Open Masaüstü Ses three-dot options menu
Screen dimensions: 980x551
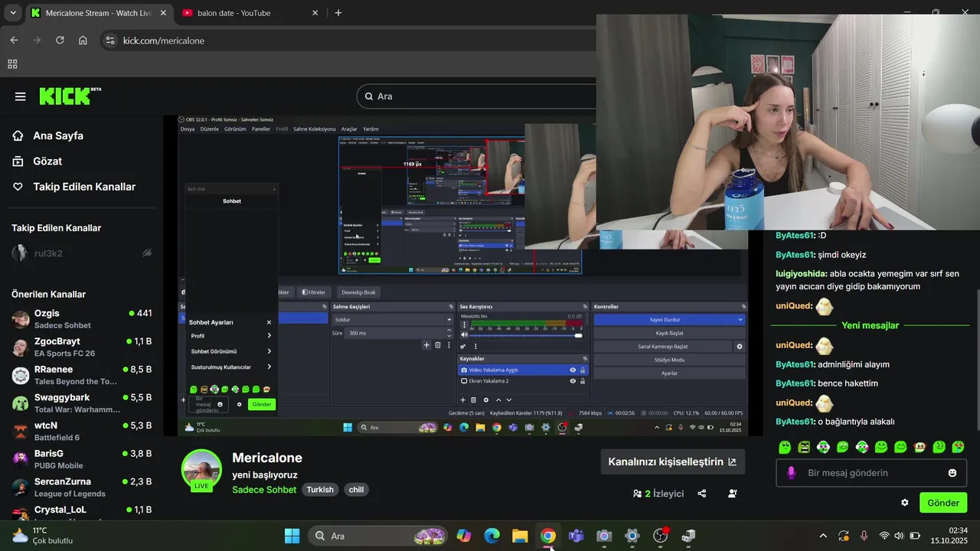[464, 325]
